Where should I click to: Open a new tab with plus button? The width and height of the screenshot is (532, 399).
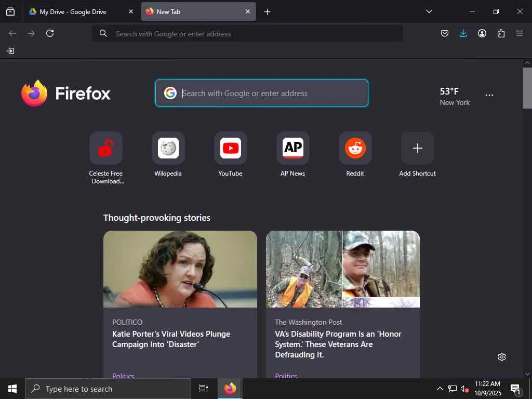coord(268,12)
